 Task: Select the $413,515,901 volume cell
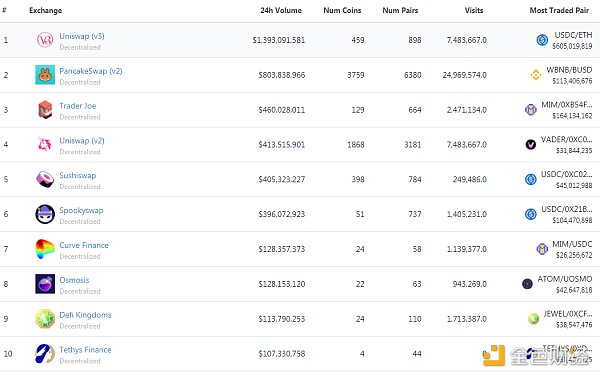282,145
